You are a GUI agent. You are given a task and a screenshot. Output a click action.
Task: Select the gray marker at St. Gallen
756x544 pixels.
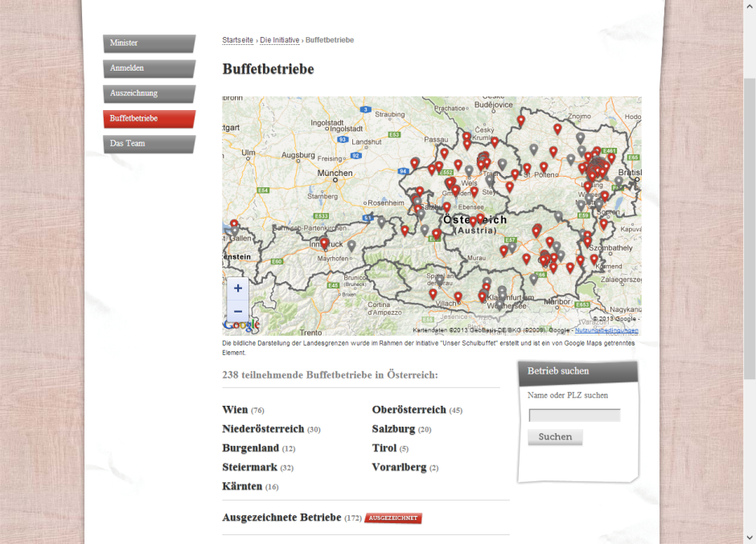234,231
